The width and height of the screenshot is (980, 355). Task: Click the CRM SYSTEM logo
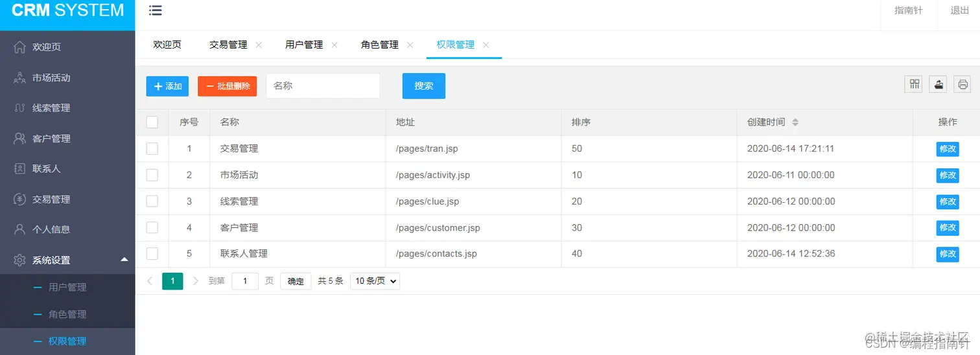click(67, 10)
